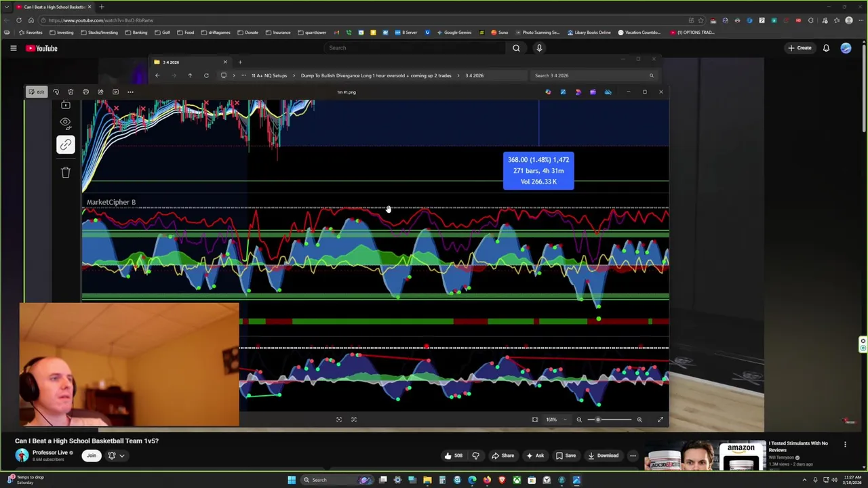
Task: Join the Professor Live channel membership
Action: tap(91, 455)
